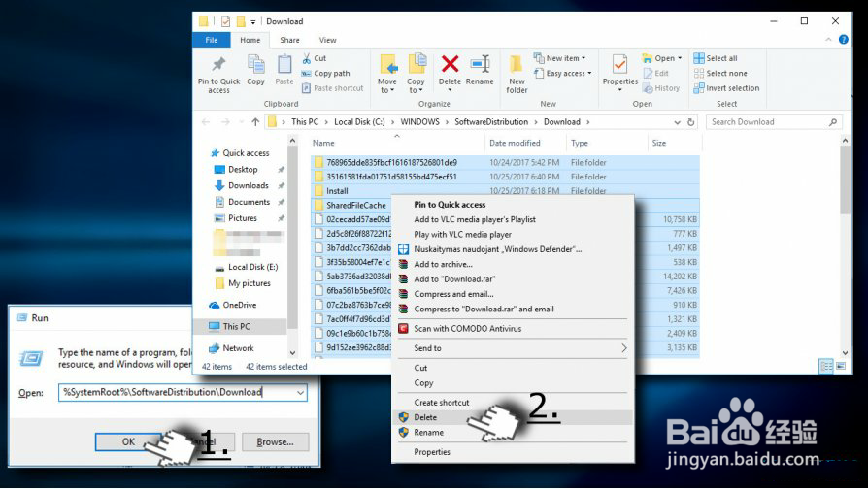Viewport: 868px width, 489px height.
Task: Sort by the Date modified column header
Action: pos(525,143)
